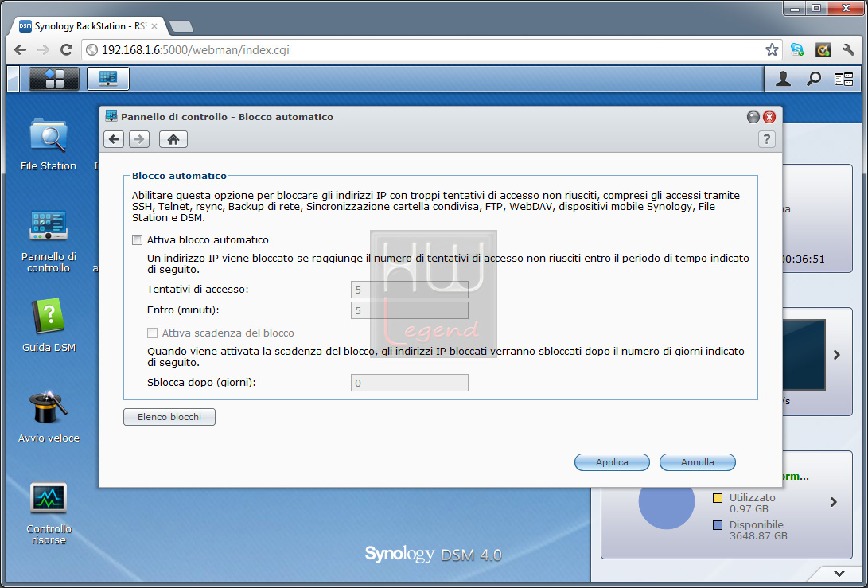Open the DSM main menu button

click(x=53, y=79)
